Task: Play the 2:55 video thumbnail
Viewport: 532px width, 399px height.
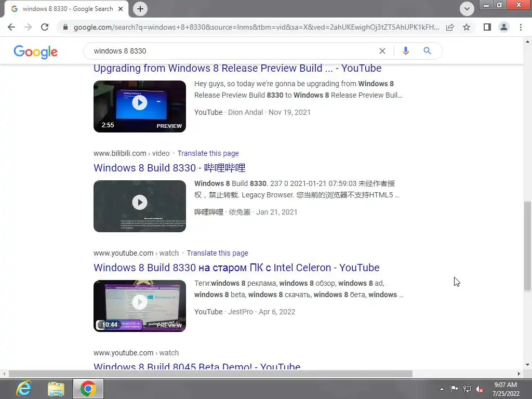Action: click(x=140, y=106)
